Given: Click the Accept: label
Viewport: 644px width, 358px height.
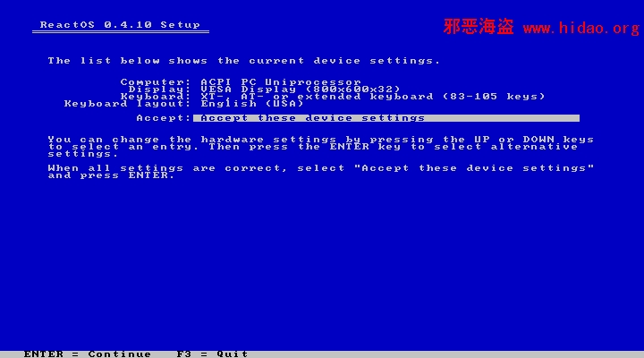Looking at the screenshot, I should (164, 118).
